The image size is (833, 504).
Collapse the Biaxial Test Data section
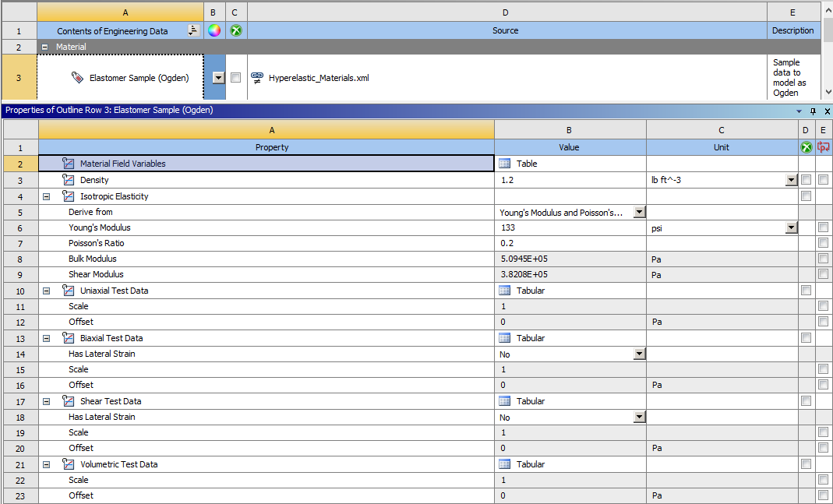[46, 338]
